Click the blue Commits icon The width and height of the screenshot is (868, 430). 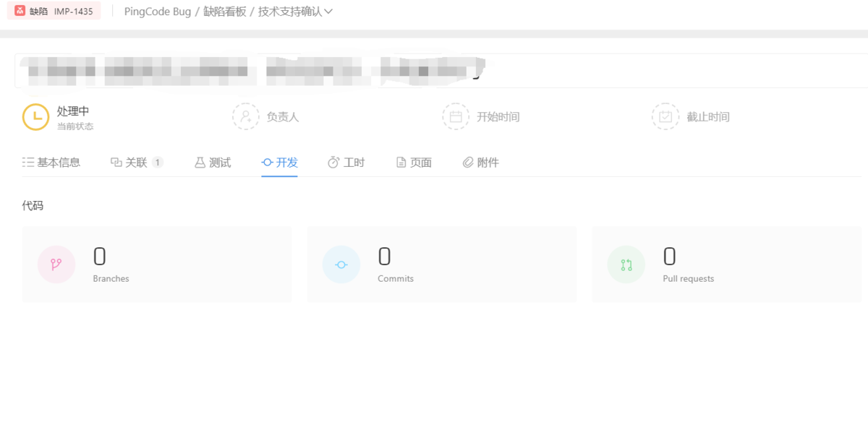(341, 264)
